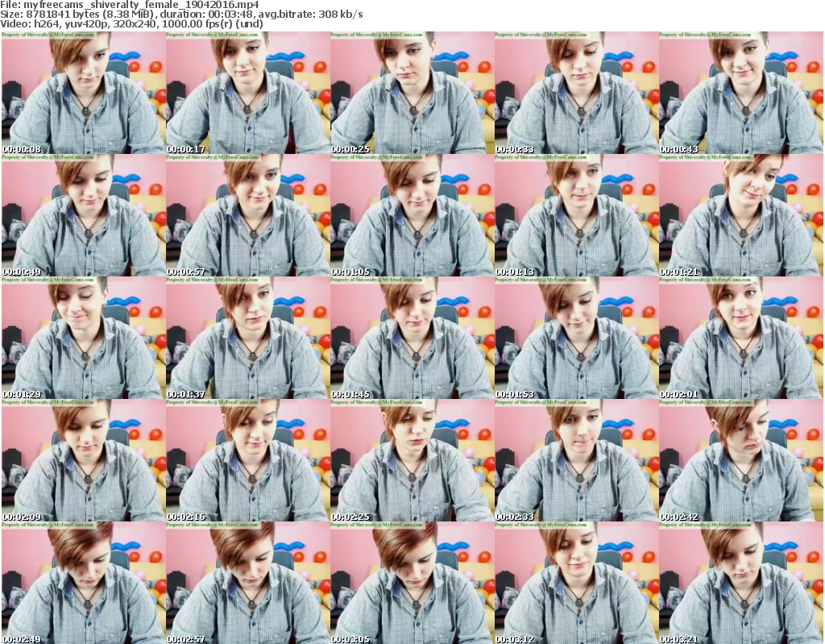Select the frame stamped 00:01:53
825x644 pixels.
[x=576, y=339]
